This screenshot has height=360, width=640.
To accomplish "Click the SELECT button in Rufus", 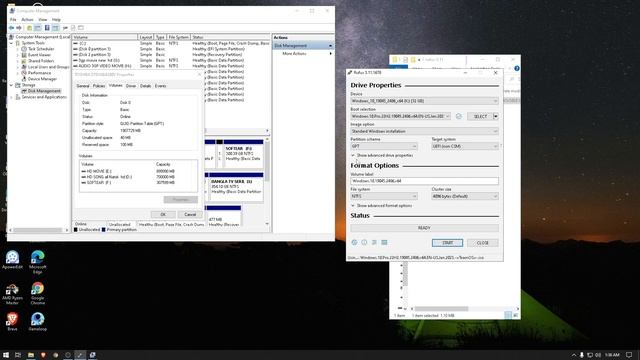I will [480, 116].
